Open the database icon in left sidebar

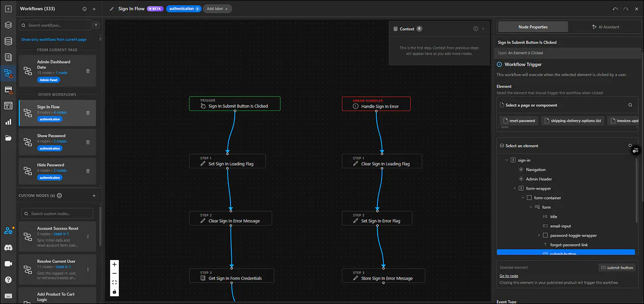pos(8,41)
